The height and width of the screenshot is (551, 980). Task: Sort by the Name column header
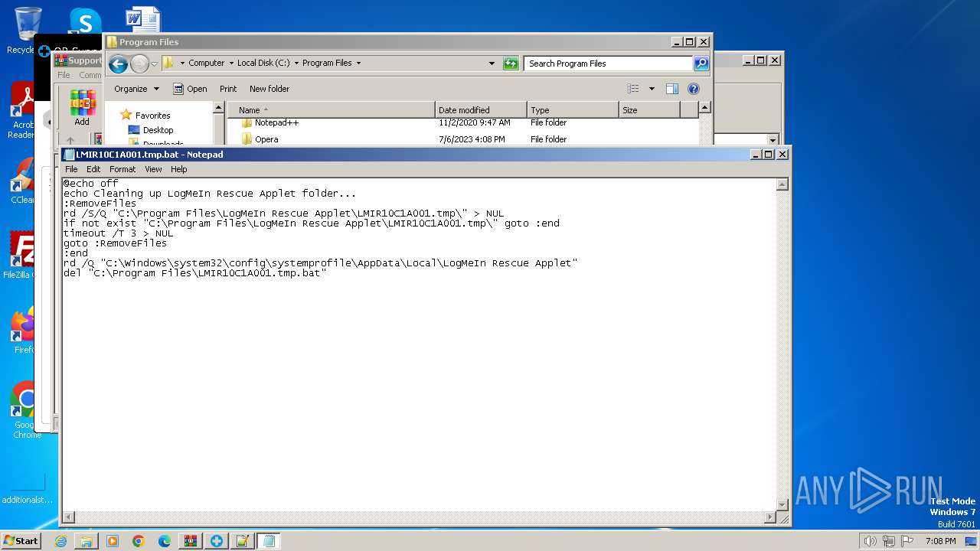332,110
